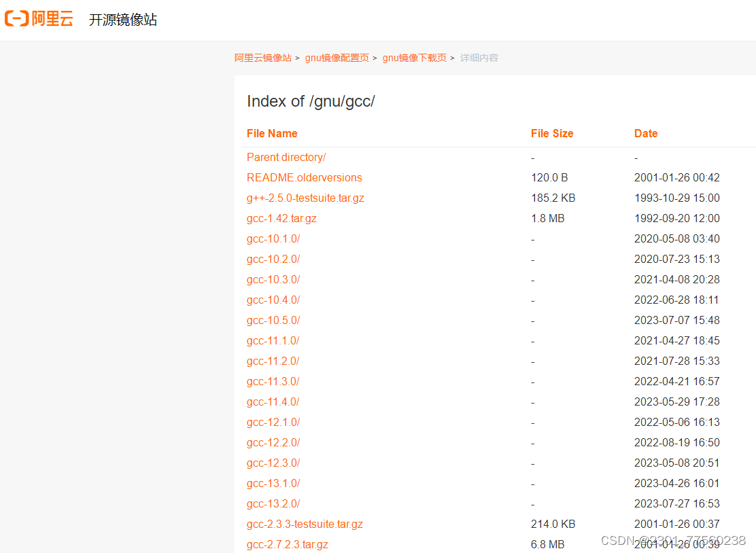The width and height of the screenshot is (756, 553).
Task: Select date 2023-04-26 16:01
Action: [677, 484]
